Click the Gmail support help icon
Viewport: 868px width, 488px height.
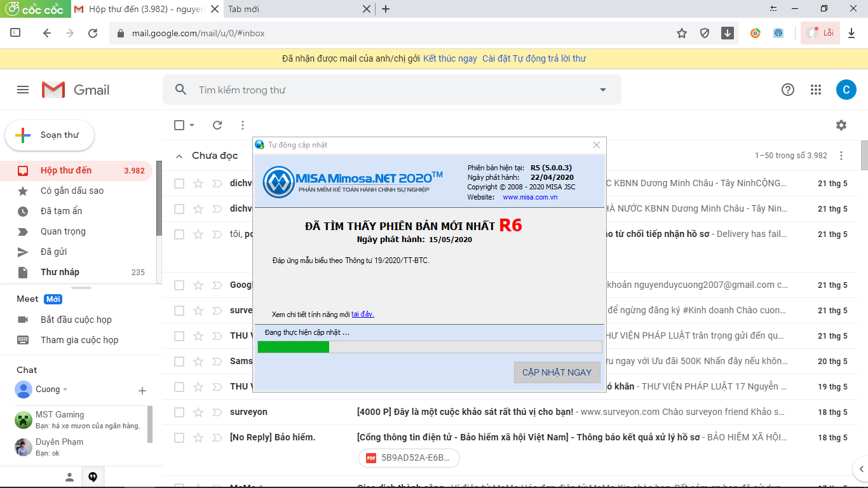[x=788, y=90]
